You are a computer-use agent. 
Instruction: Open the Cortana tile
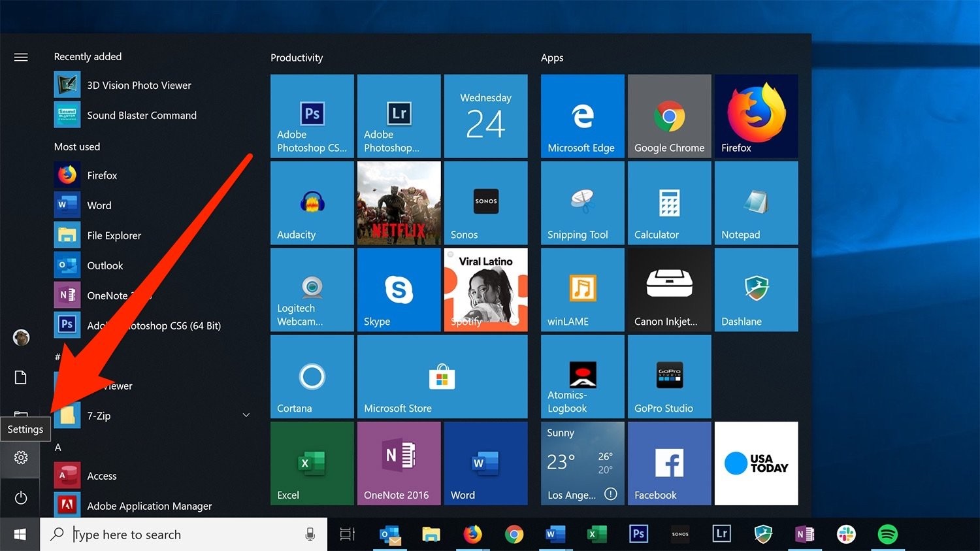pos(312,376)
